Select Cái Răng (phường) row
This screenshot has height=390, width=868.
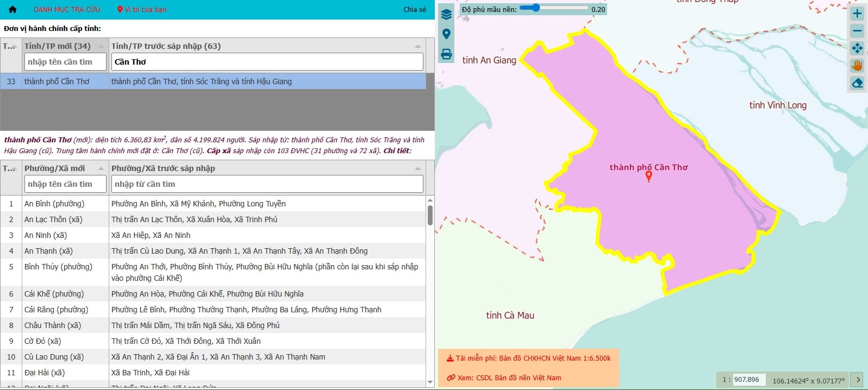pyautogui.click(x=213, y=310)
